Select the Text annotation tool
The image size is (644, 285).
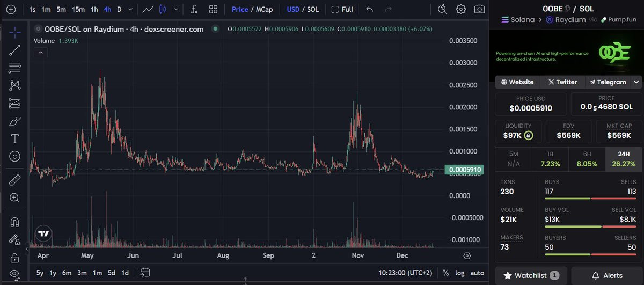click(x=15, y=138)
